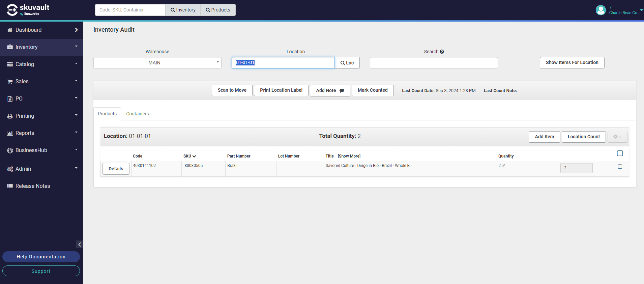Expand the Catalog menu arrow
Screen dimensions: 644x284
(76, 63)
